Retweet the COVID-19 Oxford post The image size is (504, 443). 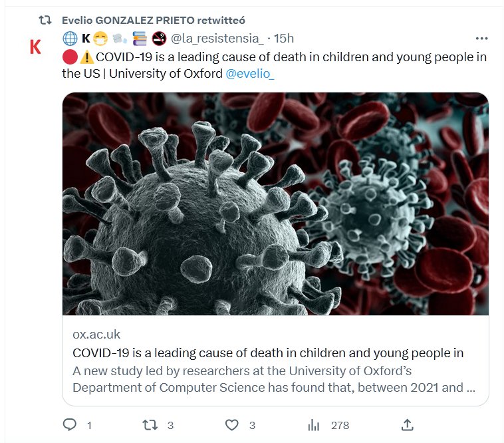point(151,424)
